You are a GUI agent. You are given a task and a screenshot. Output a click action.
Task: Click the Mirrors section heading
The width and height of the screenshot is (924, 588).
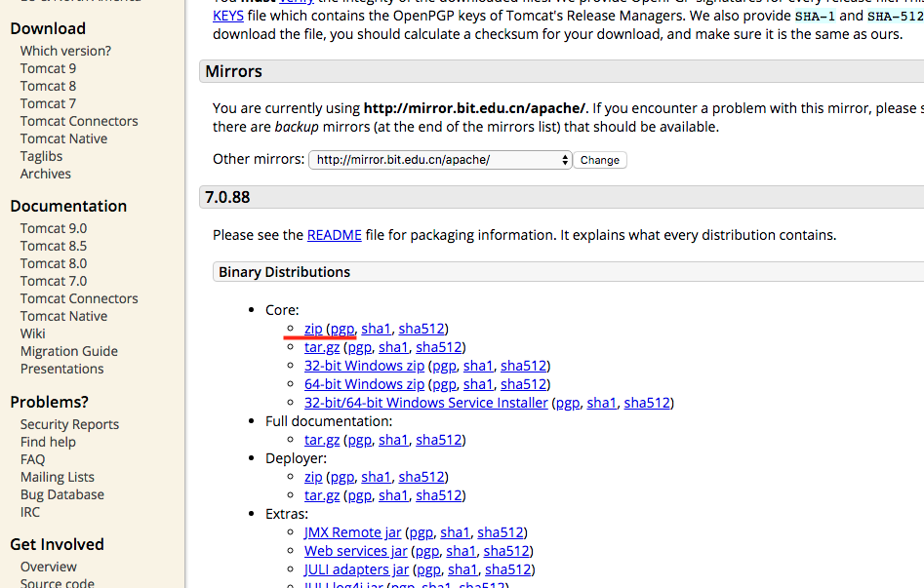233,71
